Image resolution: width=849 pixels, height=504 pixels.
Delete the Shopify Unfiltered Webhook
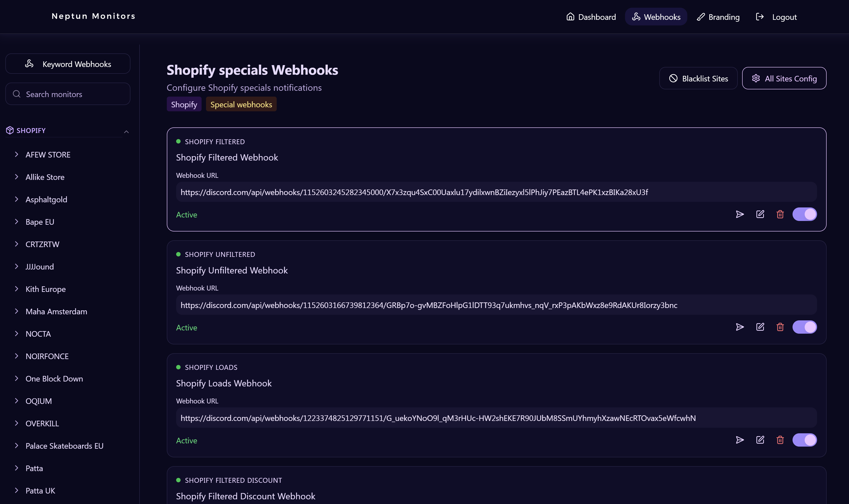(780, 327)
